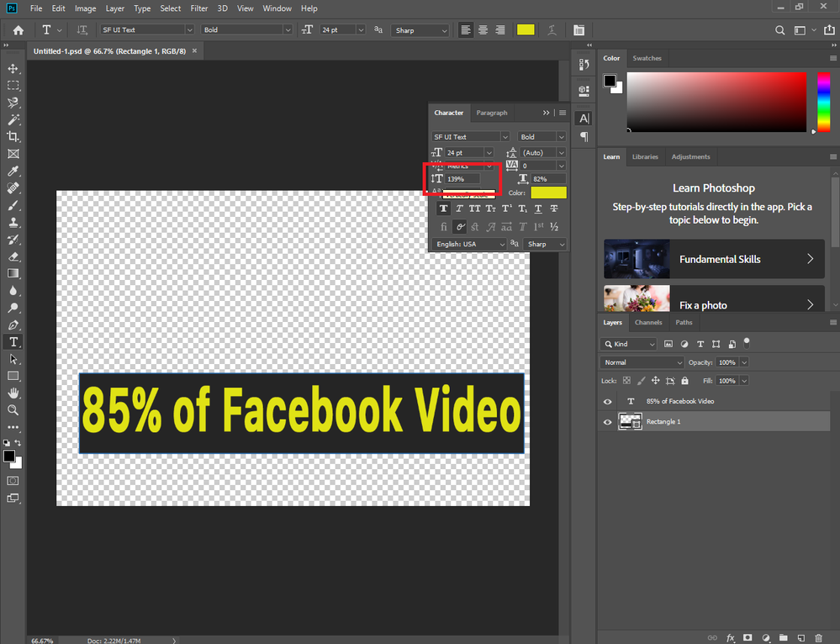This screenshot has height=644, width=840.
Task: Toggle Strikethrough in Character panel
Action: pos(554,209)
